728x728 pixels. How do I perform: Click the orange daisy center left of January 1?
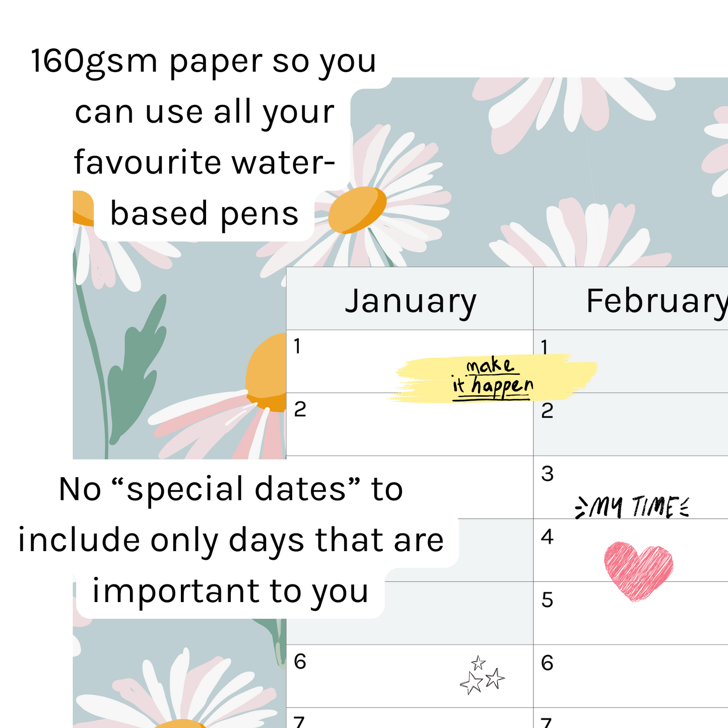point(267,374)
